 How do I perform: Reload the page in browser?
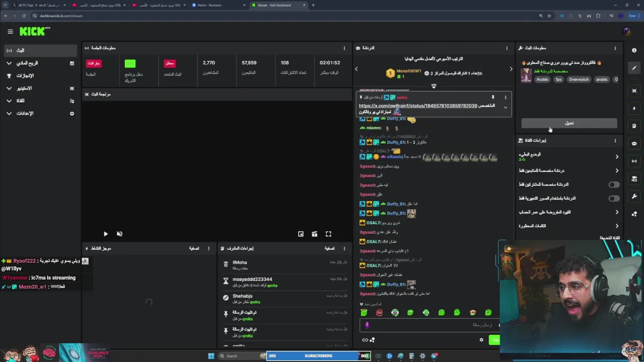(24, 16)
